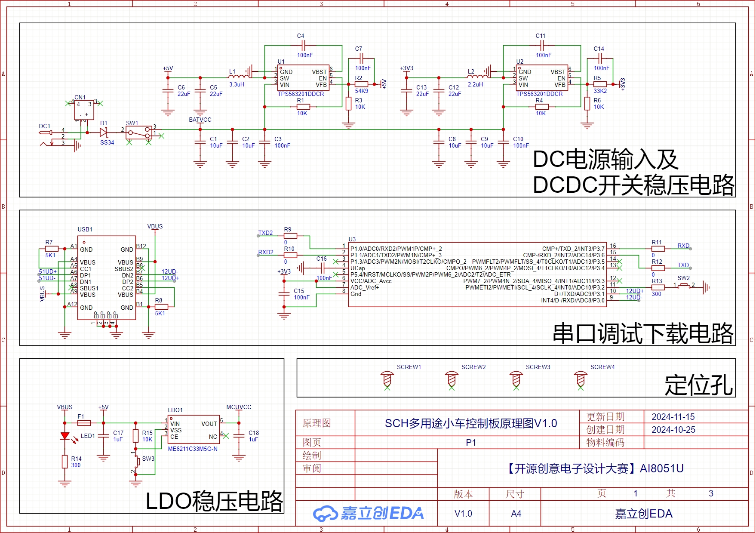Viewport: 756px width, 533px height.
Task: Select the page name P1 cell
Action: (467, 443)
